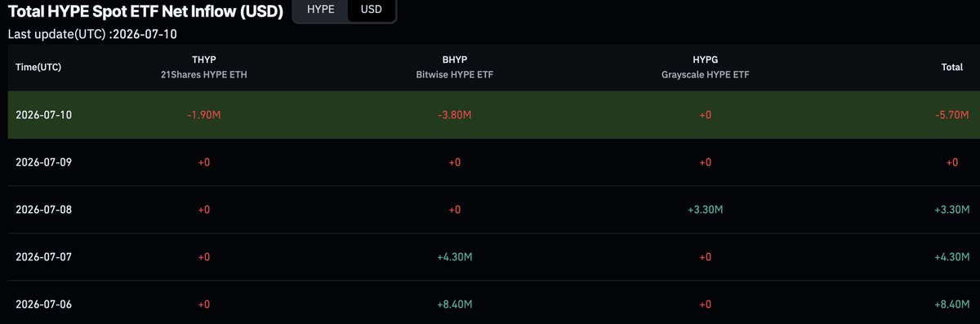Select the 2026-07-08 date row

(x=490, y=210)
